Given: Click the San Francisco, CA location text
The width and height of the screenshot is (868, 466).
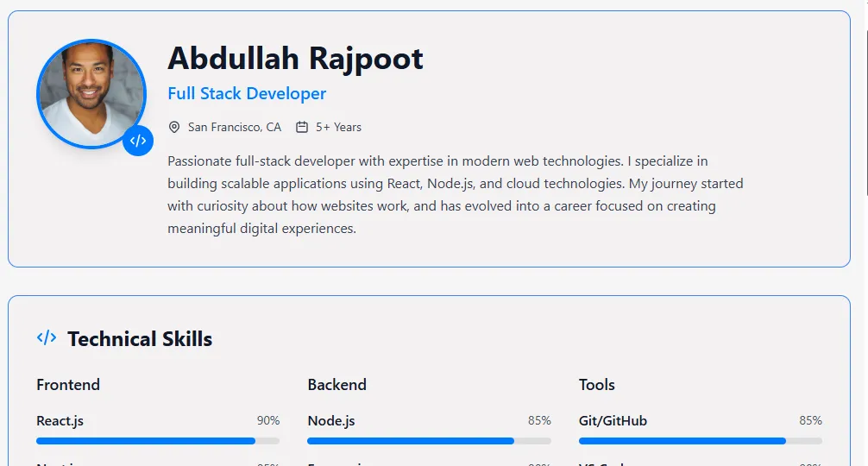Looking at the screenshot, I should (235, 127).
